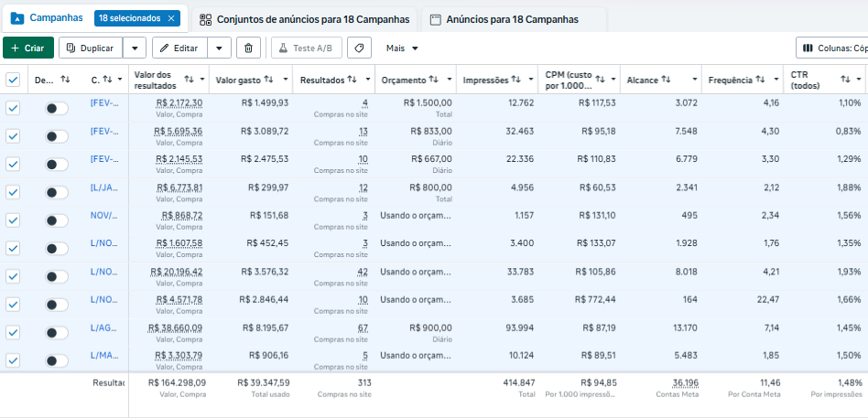The height and width of the screenshot is (419, 868).
Task: Open the Colunas selector button
Action: tap(832, 48)
